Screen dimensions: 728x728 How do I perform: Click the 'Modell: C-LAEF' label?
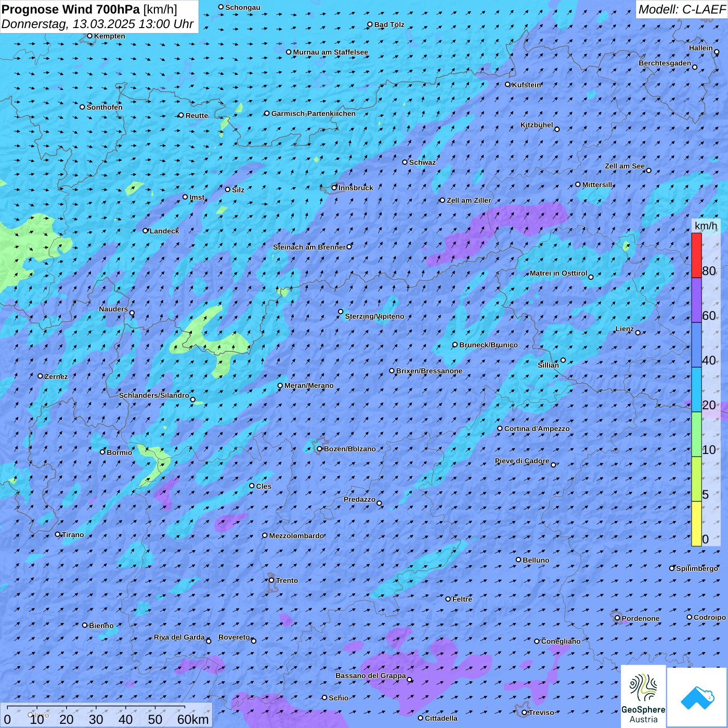(682, 9)
